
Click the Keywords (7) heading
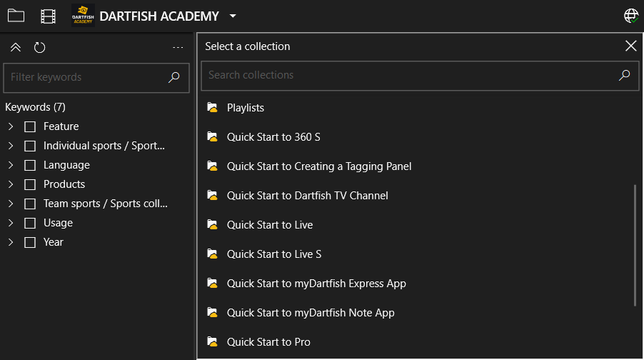35,107
